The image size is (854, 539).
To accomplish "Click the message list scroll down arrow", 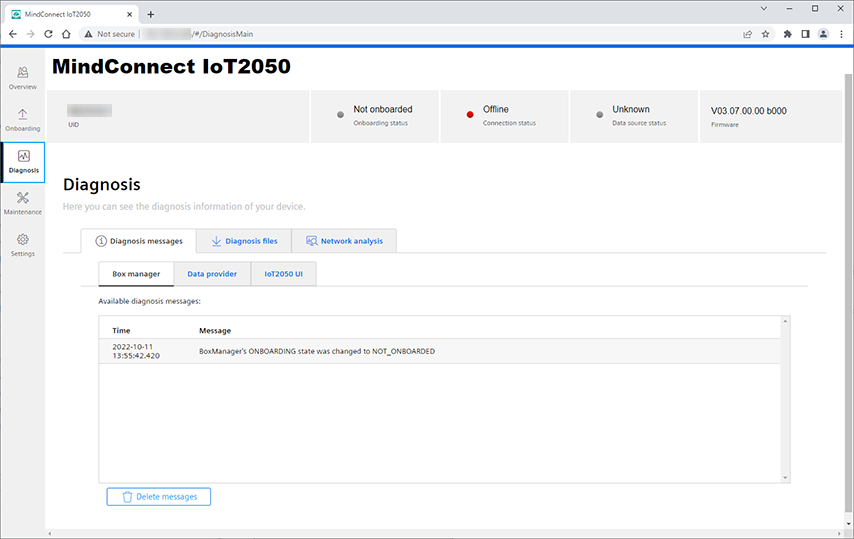I will [x=785, y=477].
